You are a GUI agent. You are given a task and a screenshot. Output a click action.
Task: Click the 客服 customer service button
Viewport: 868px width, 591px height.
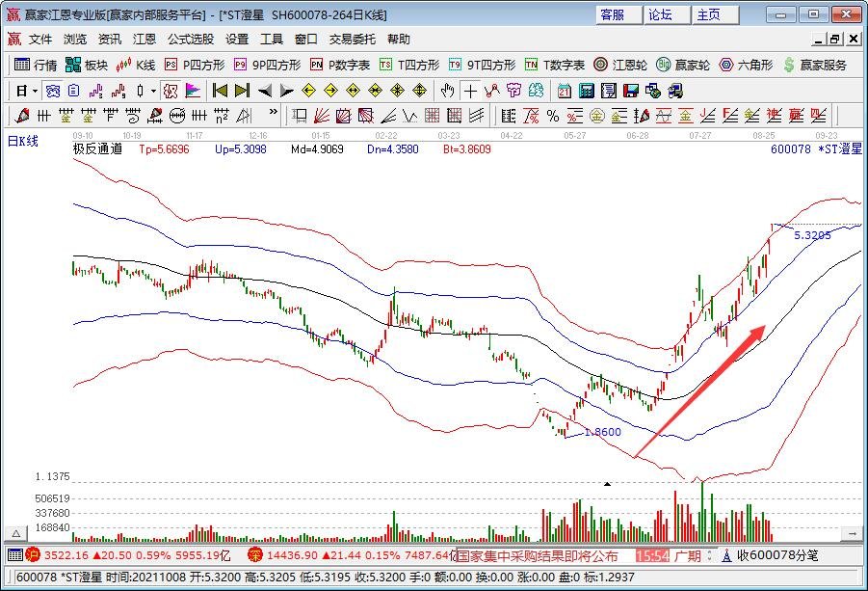[x=612, y=14]
